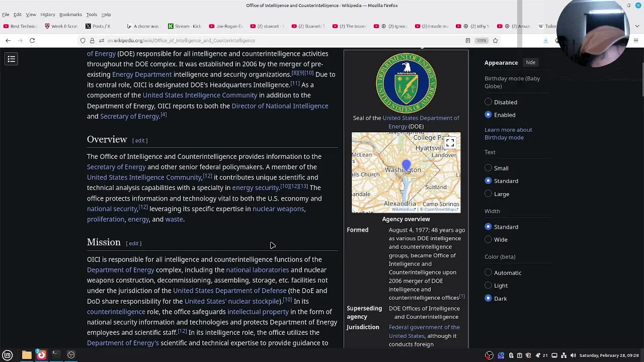
Task: Select Wide width option
Action: point(488,239)
